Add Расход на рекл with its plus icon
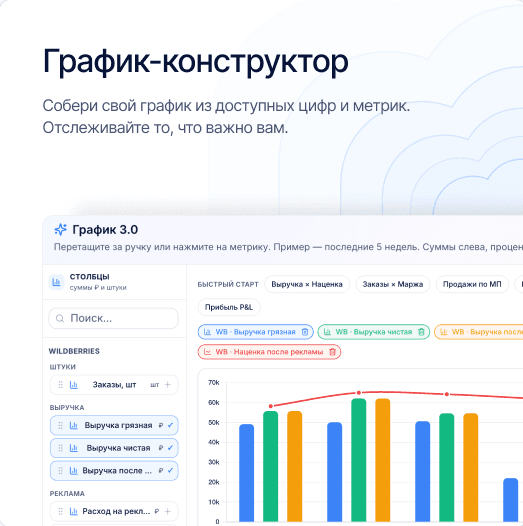This screenshot has height=526, width=523. click(168, 511)
